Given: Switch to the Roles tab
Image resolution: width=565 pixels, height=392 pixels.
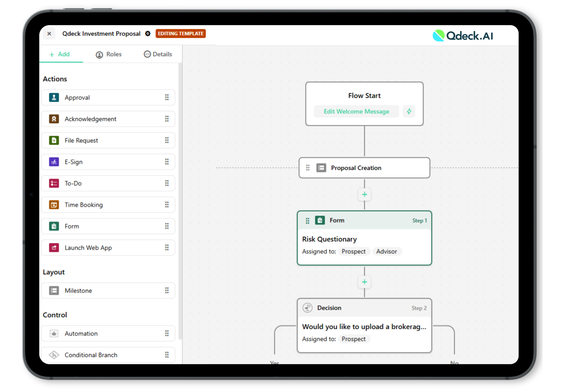Looking at the screenshot, I should coord(108,54).
